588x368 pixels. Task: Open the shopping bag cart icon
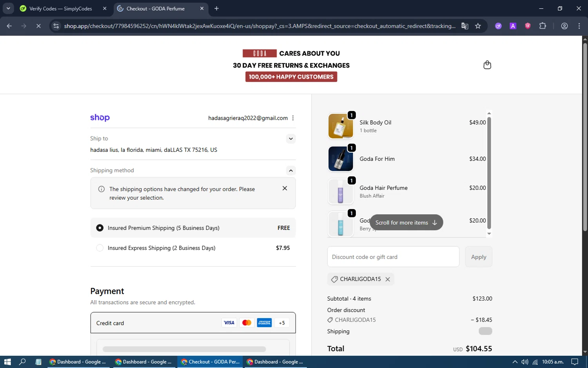click(487, 65)
